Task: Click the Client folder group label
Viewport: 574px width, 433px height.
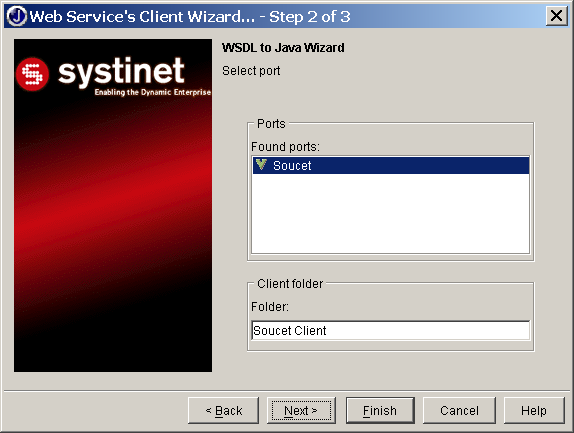Action: tap(290, 284)
